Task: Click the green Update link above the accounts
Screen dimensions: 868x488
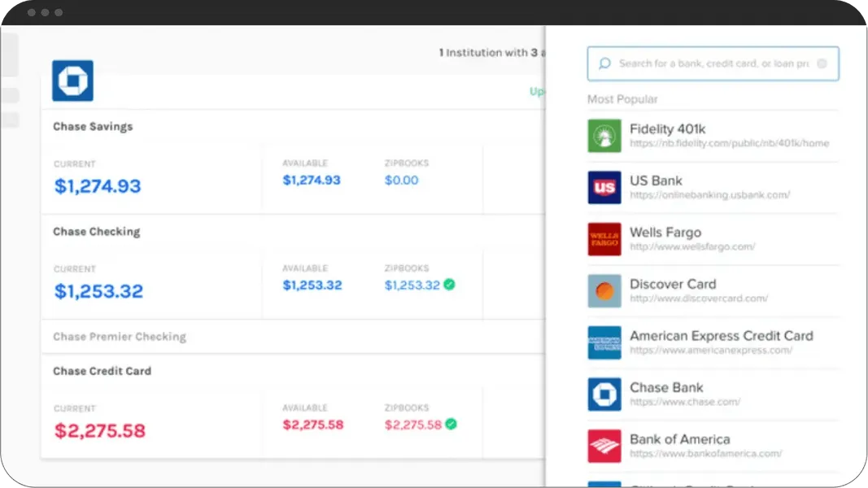Action: (x=538, y=91)
